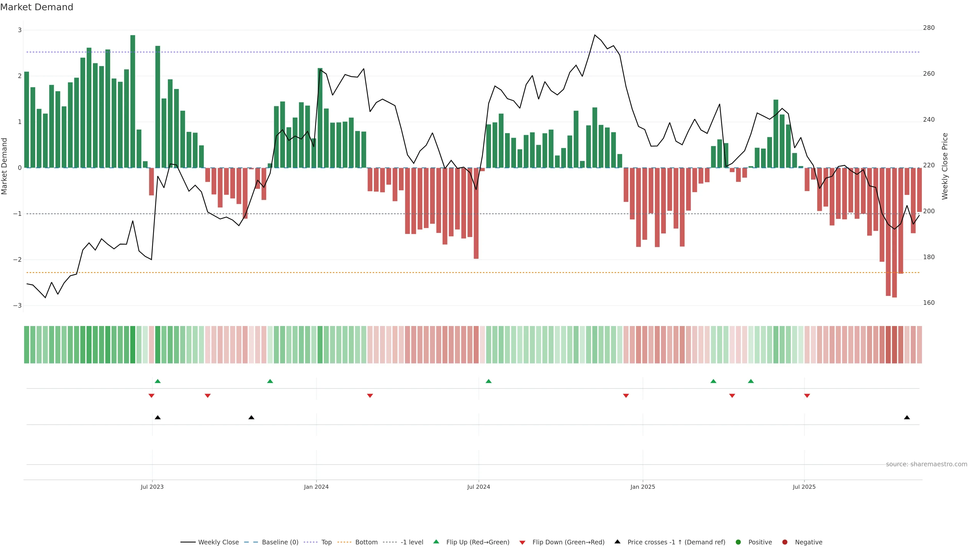The height and width of the screenshot is (551, 980).
Task: Click the black flip marker before Jan 2024
Action: pyautogui.click(x=251, y=418)
